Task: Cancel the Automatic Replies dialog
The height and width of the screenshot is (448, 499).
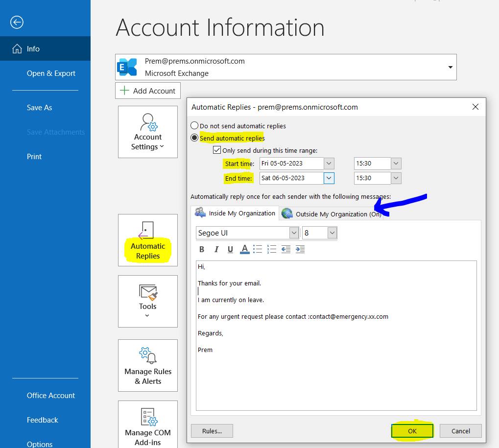Action: point(460,431)
